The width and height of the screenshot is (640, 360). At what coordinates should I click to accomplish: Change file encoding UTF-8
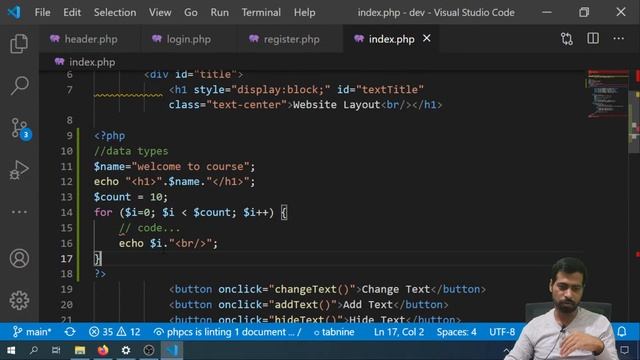coord(502,332)
